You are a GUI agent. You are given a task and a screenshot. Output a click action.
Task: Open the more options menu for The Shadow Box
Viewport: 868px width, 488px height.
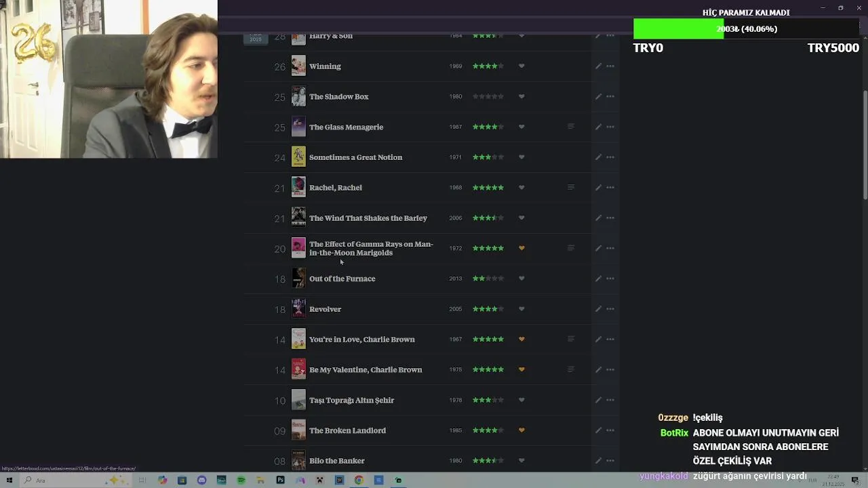click(610, 96)
